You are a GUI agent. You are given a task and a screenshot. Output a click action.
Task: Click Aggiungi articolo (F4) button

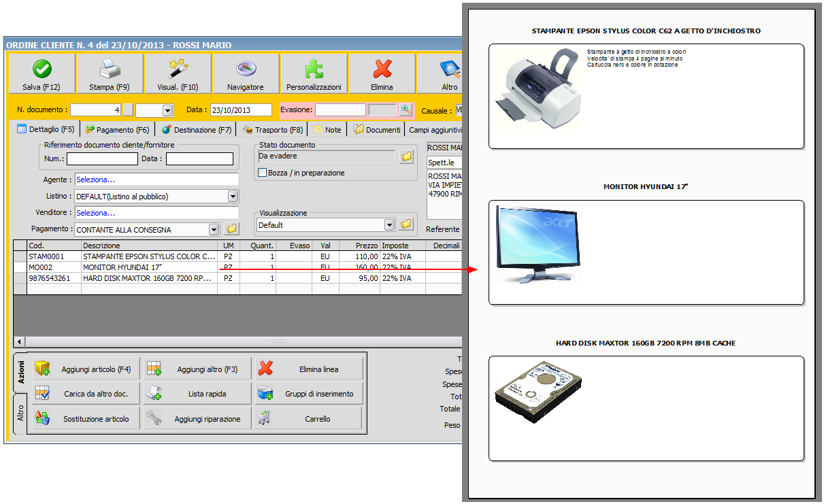(86, 369)
